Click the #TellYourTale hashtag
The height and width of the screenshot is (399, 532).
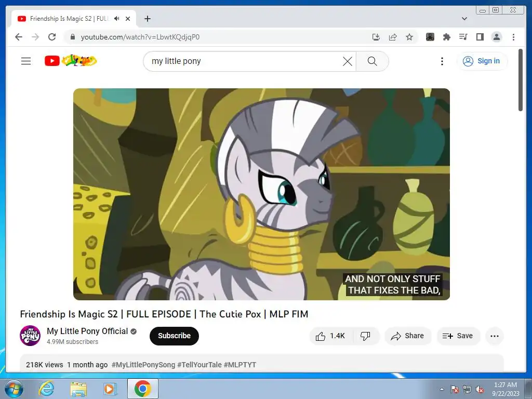[x=199, y=365]
